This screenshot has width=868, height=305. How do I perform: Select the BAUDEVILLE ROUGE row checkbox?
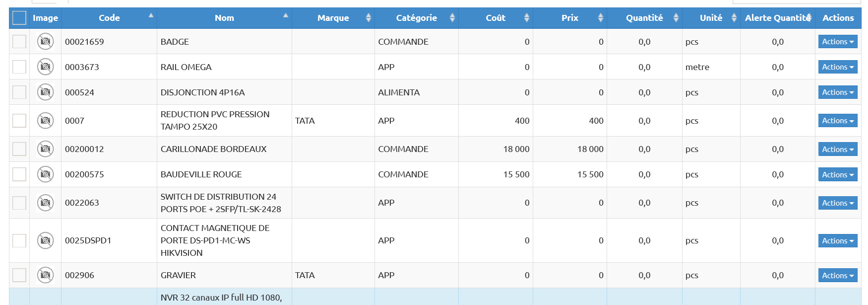(x=19, y=174)
